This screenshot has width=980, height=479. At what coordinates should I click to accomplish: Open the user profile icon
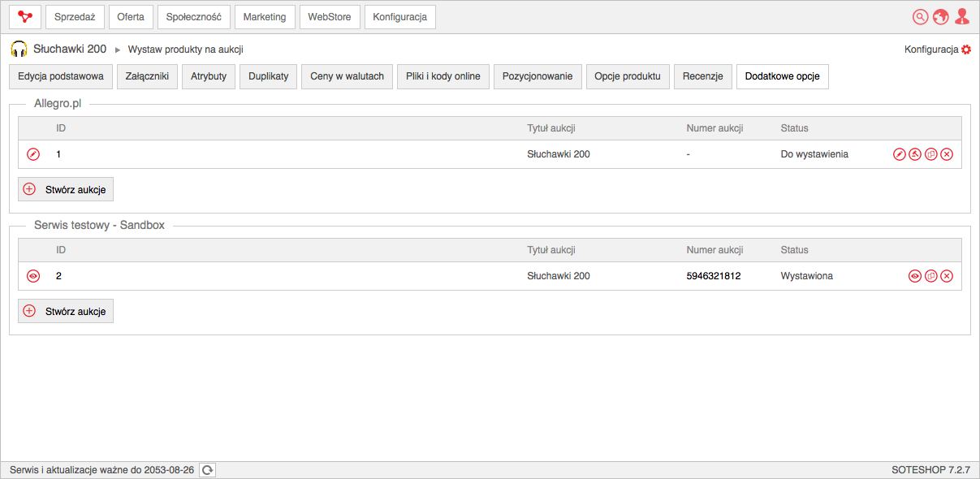tap(962, 16)
